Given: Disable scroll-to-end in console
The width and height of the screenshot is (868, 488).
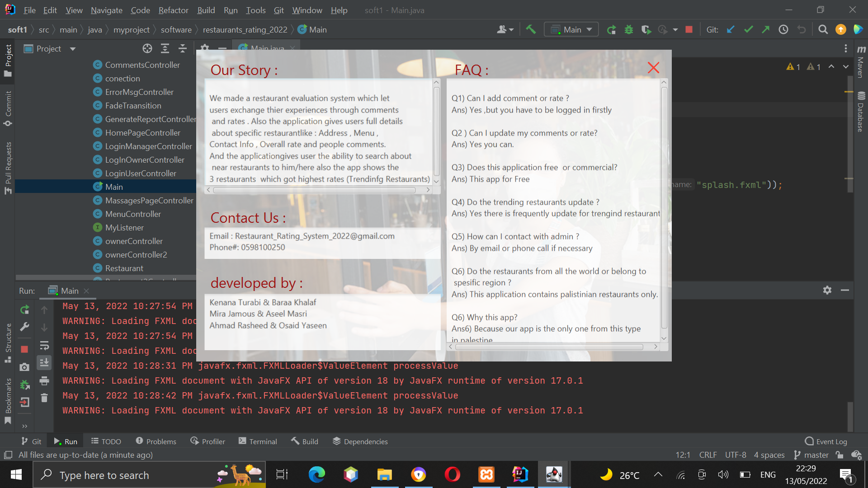Looking at the screenshot, I should [44, 362].
